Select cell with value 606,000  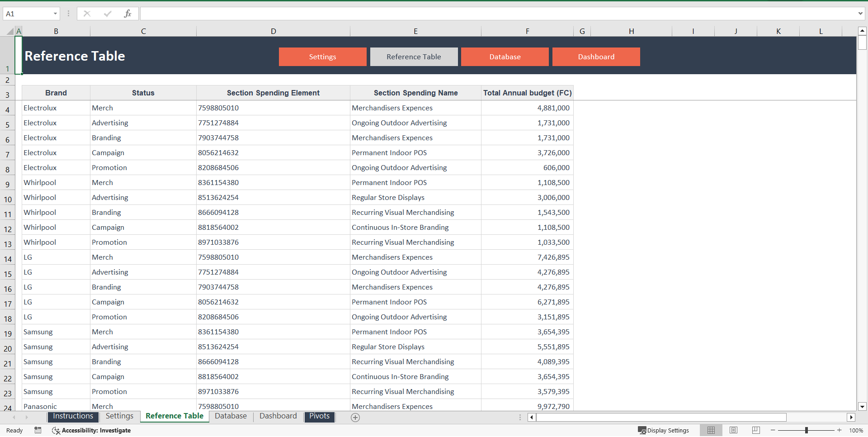point(527,167)
